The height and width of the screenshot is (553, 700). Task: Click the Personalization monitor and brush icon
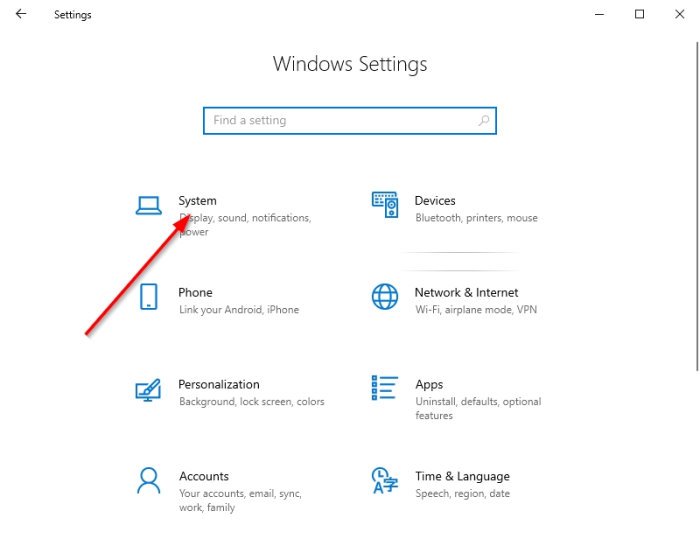[x=148, y=390]
